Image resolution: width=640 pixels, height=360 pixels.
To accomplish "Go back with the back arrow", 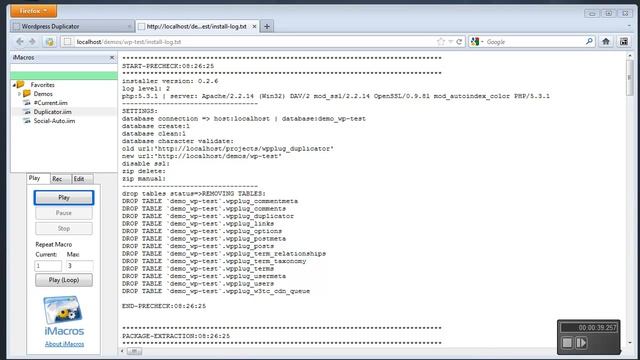I will [20, 42].
